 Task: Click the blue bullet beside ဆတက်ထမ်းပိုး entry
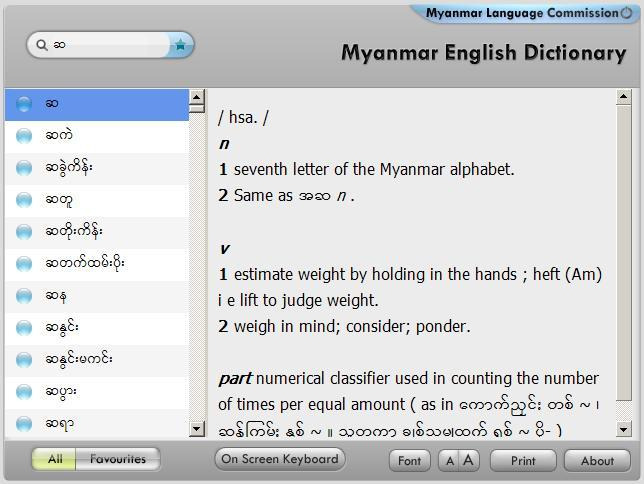(x=24, y=264)
